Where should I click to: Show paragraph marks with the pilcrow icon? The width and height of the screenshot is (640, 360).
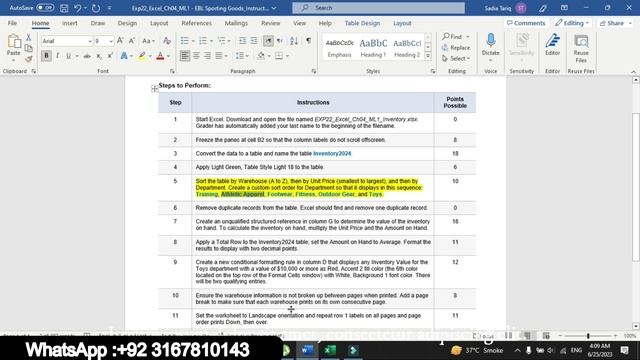309,41
